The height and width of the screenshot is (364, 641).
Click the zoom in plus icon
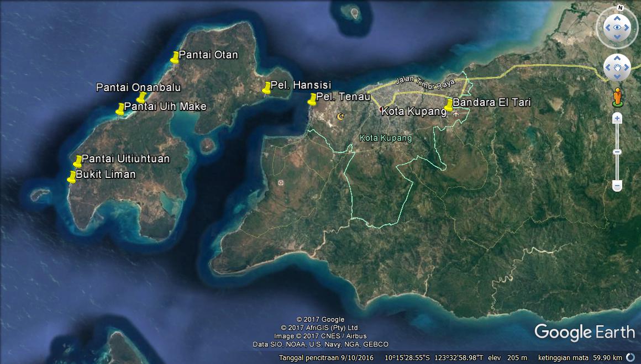617,119
